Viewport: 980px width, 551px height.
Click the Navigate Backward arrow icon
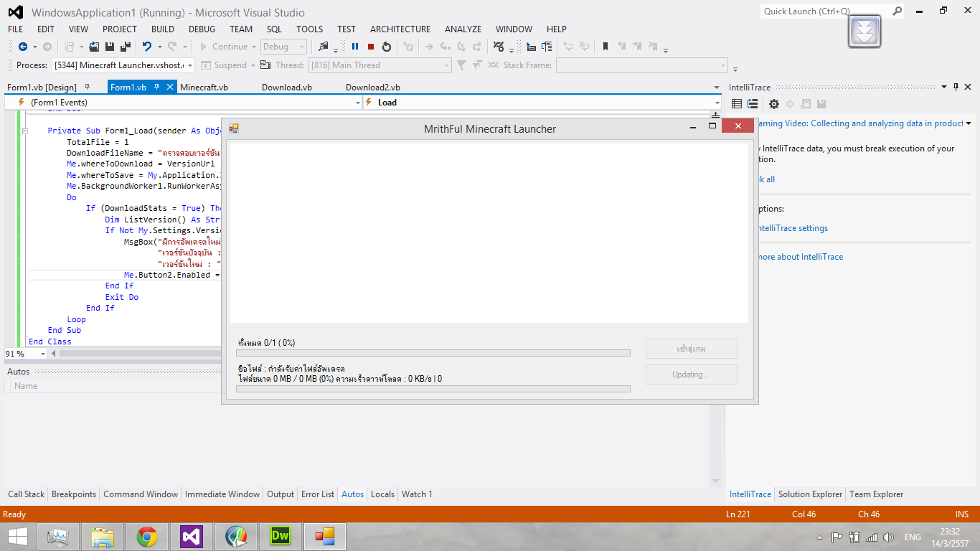pos(23,47)
